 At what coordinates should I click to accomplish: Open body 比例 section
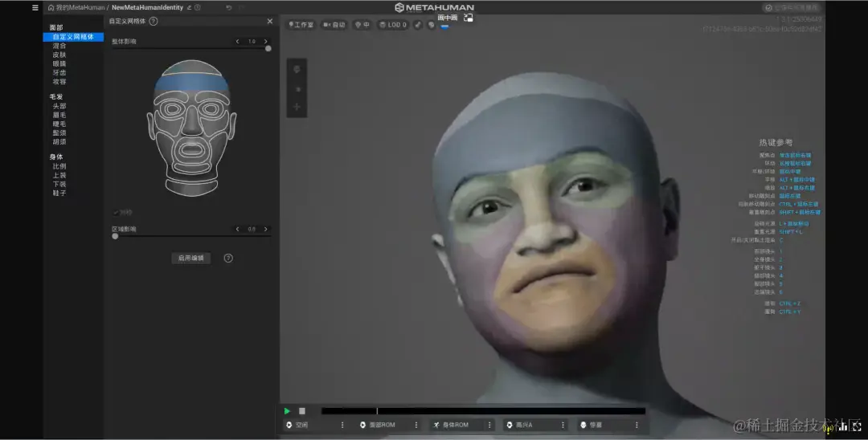click(59, 166)
